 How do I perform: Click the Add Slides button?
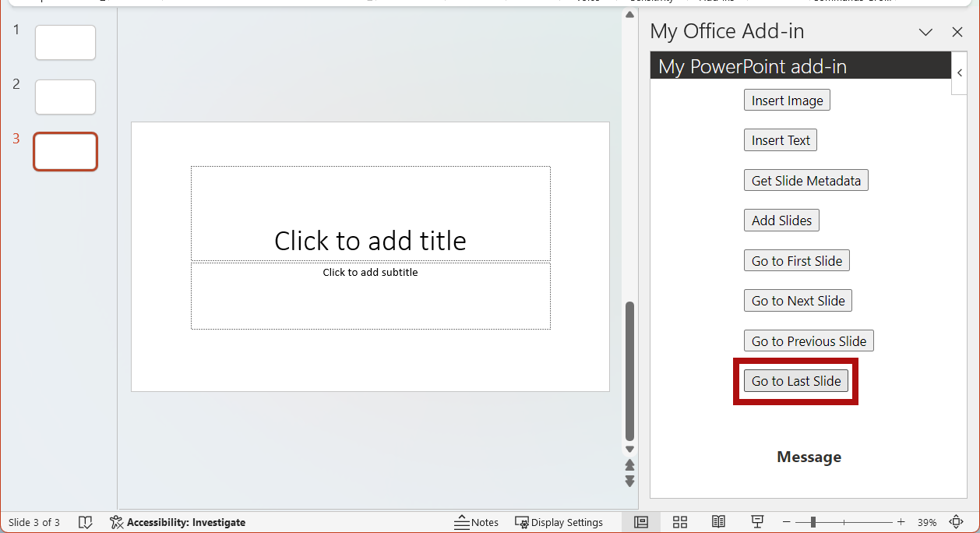point(781,220)
